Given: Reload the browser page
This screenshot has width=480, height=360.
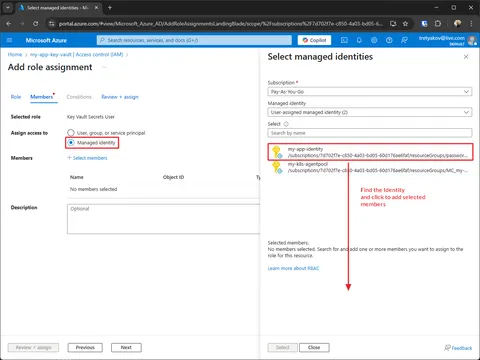Looking at the screenshot, I should (35, 24).
